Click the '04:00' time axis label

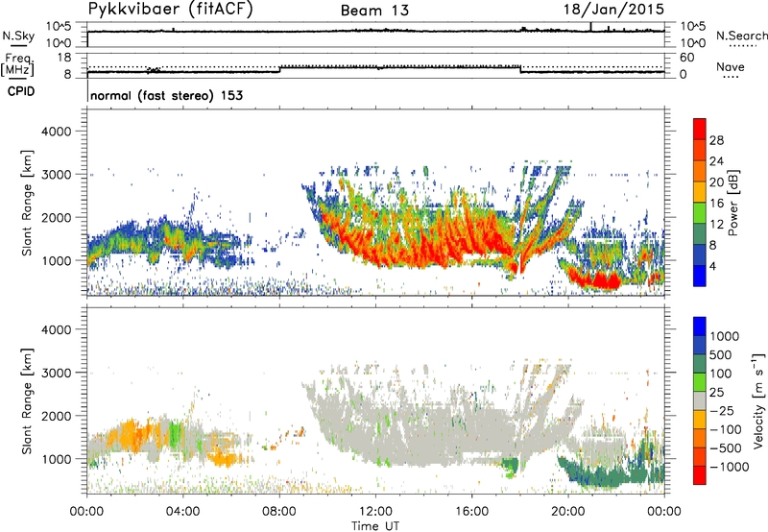[x=182, y=512]
